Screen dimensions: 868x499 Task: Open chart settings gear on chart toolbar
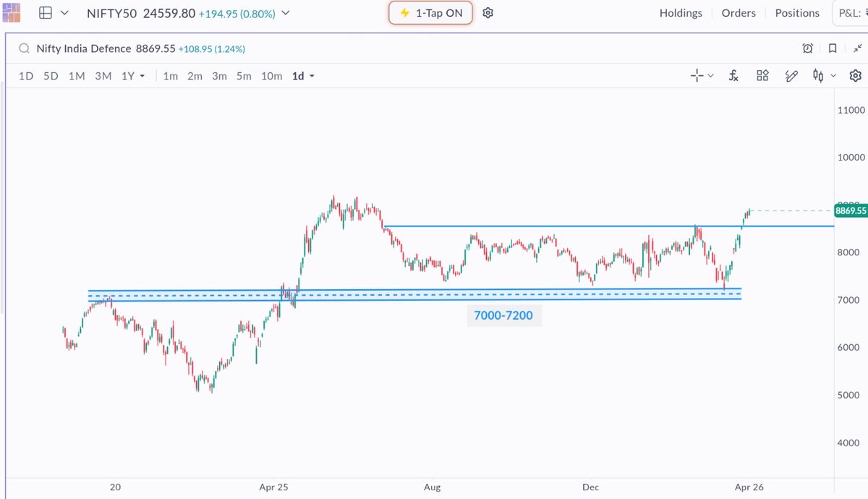click(855, 75)
